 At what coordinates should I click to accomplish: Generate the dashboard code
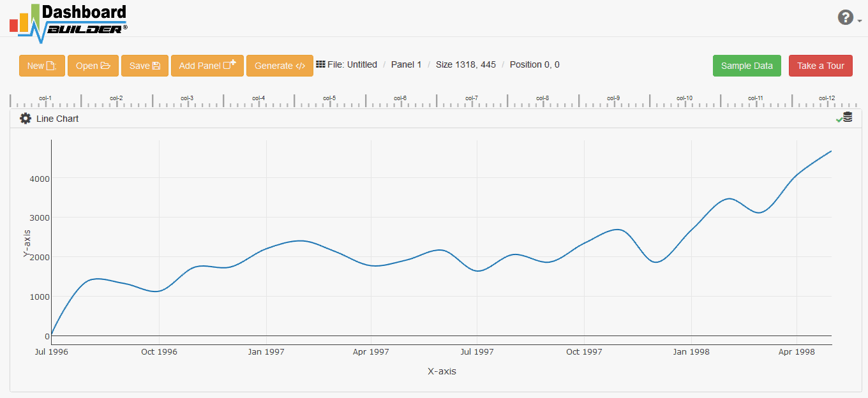coord(280,66)
